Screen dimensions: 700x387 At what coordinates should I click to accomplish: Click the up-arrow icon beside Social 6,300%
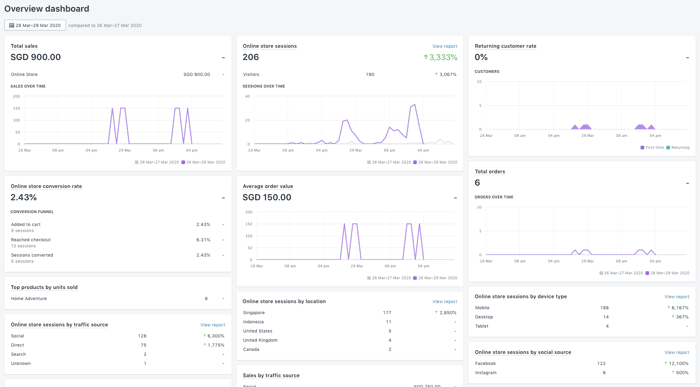click(204, 336)
